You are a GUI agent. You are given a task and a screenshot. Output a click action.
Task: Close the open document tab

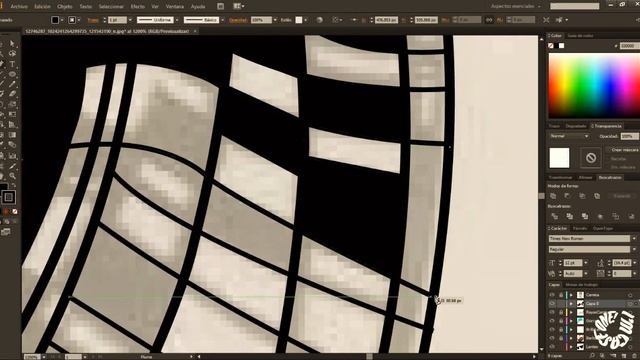(195, 31)
